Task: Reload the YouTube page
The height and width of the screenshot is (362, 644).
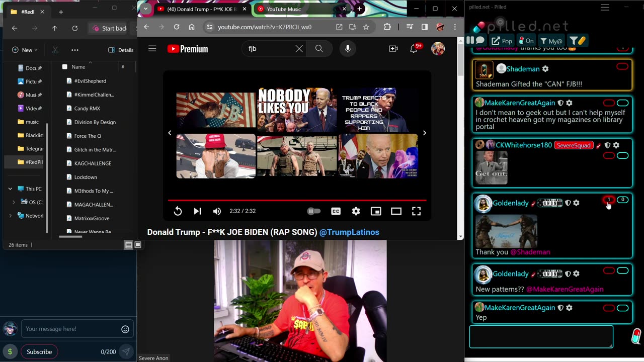Action: coord(177,27)
